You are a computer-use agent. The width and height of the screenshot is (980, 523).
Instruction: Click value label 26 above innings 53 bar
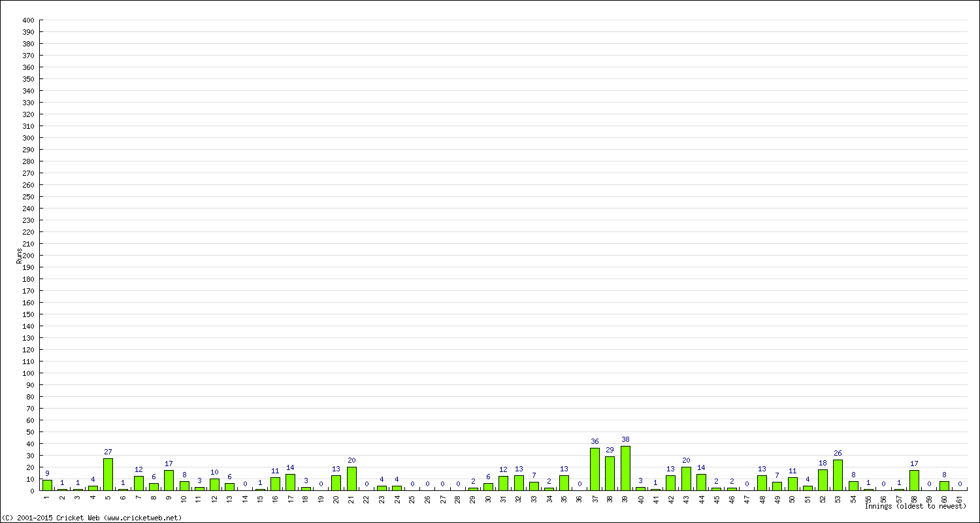[838, 454]
